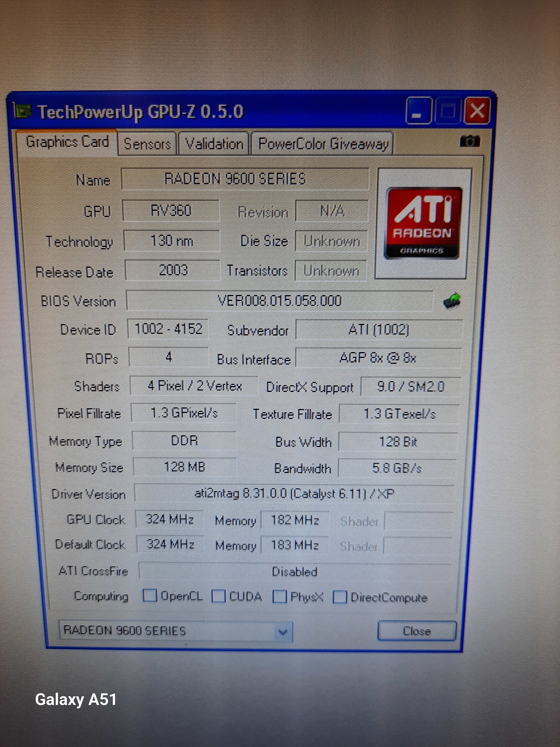This screenshot has height=747, width=560.
Task: Click the BIOS save chip icon
Action: tap(452, 300)
